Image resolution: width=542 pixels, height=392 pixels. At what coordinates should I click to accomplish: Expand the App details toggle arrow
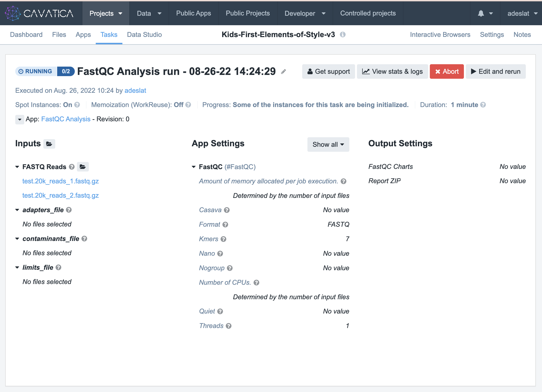coord(20,119)
